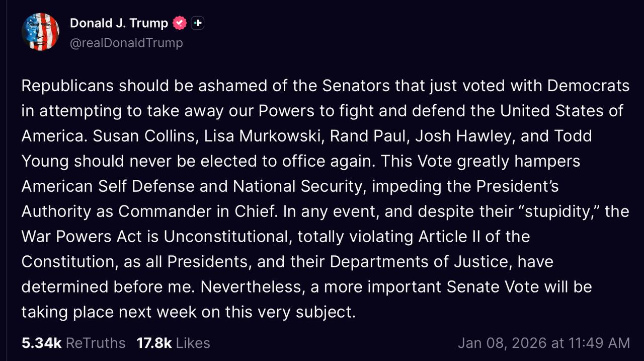Screen dimensions: 644x361
Task: Click the flag-painted profile avatar
Action: pyautogui.click(x=40, y=32)
